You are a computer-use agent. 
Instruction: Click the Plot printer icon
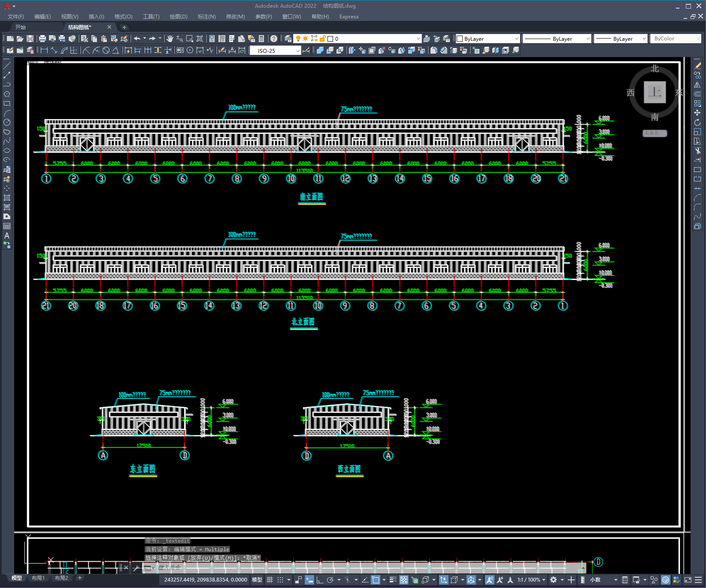42,39
